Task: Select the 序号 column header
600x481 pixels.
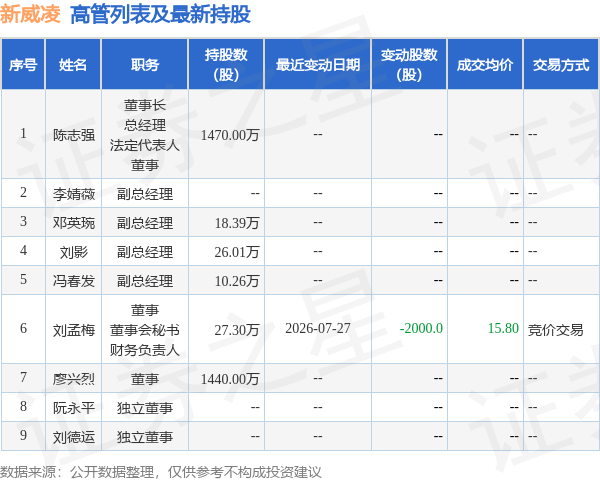Action: [x=23, y=64]
